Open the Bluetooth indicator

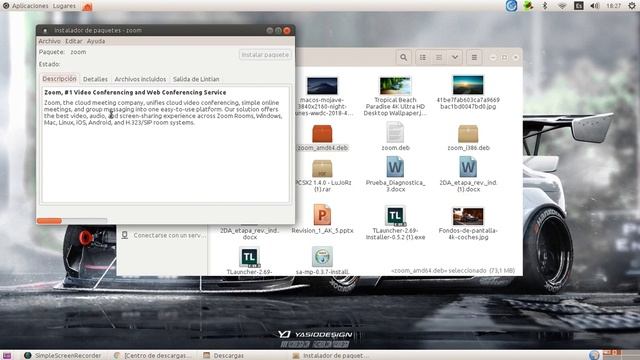[544, 6]
